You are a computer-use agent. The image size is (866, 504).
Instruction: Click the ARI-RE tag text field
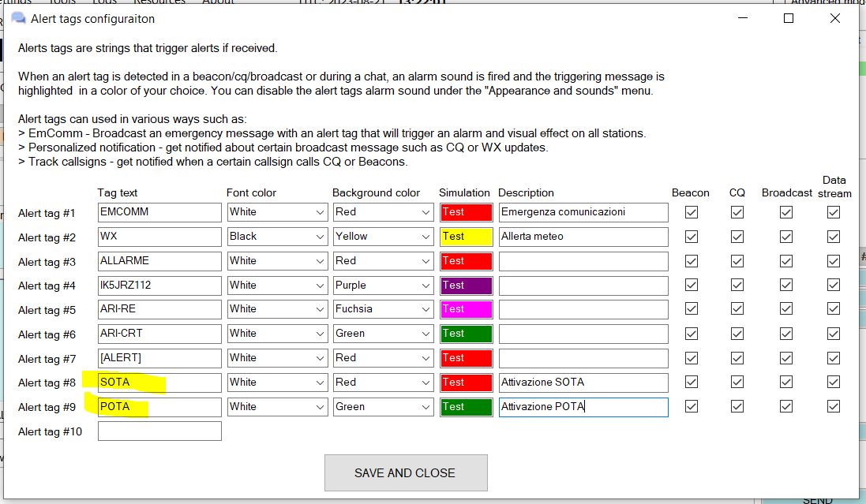coord(159,309)
